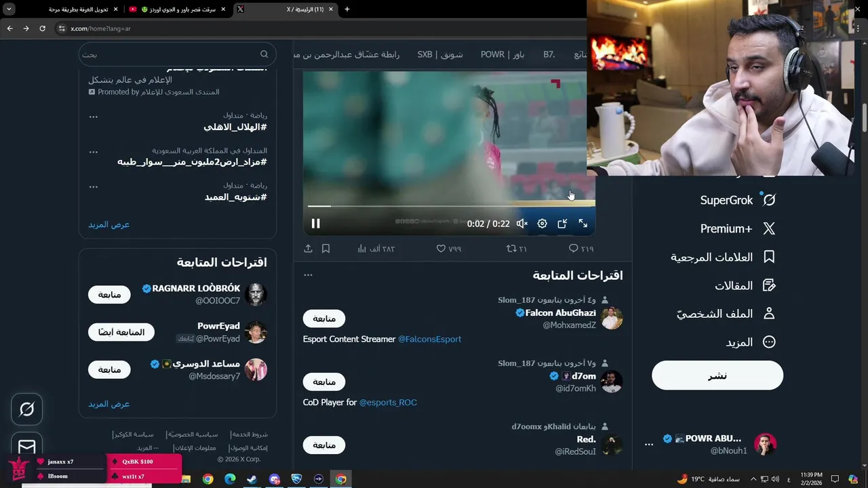Screen dimensions: 868x488
Task: Open Steam from the taskbar
Action: 252,479
